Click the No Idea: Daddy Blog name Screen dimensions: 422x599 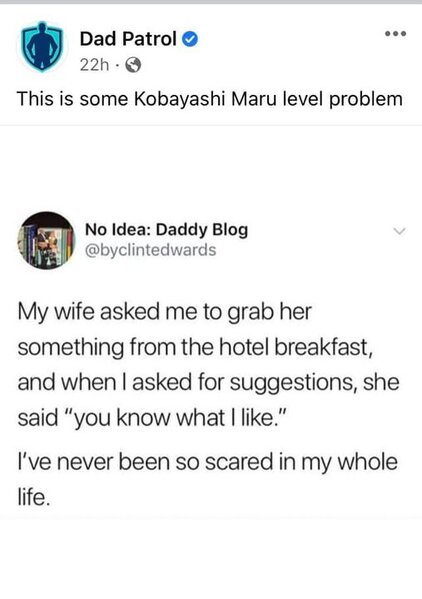click(166, 230)
